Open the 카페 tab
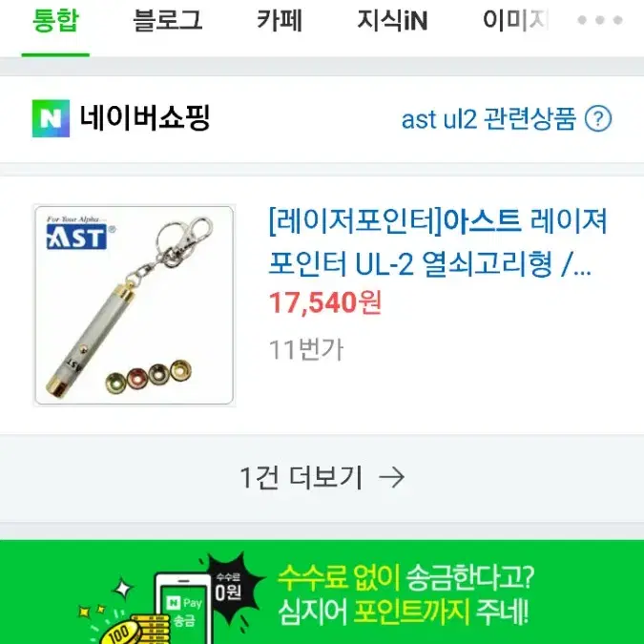The width and height of the screenshot is (644, 644). (x=280, y=21)
